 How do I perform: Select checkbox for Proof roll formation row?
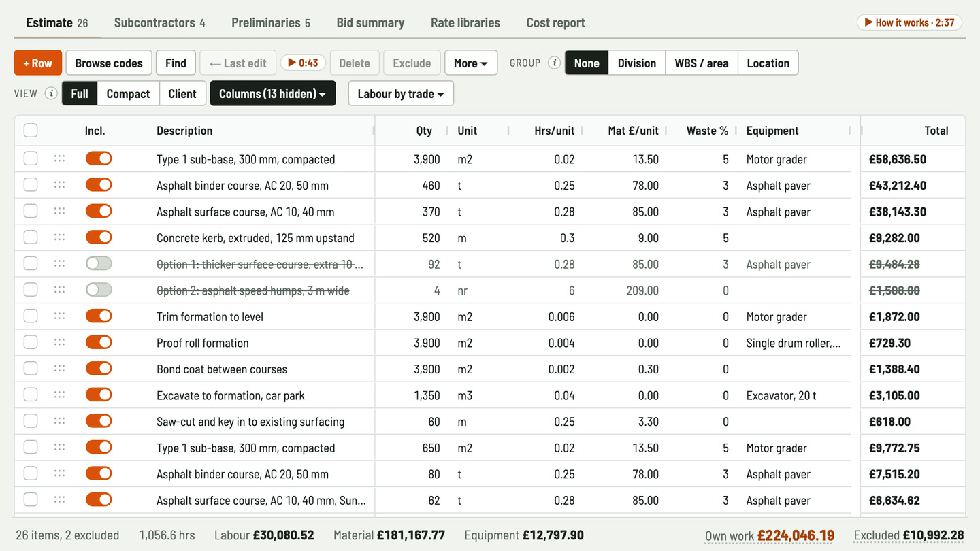pyautogui.click(x=31, y=342)
